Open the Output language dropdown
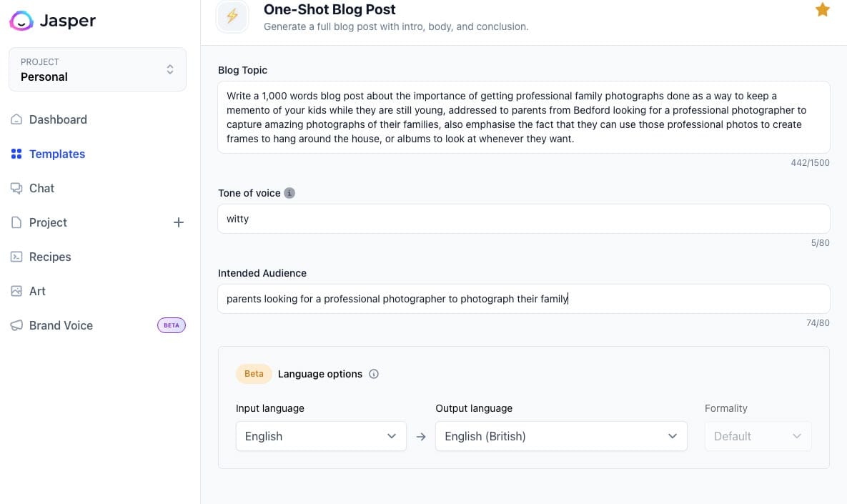 (561, 436)
